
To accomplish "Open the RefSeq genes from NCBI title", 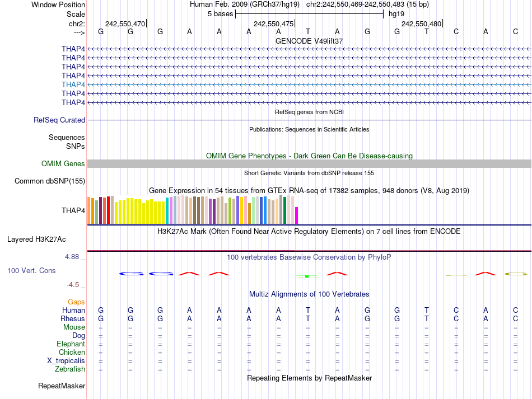I will click(x=310, y=112).
